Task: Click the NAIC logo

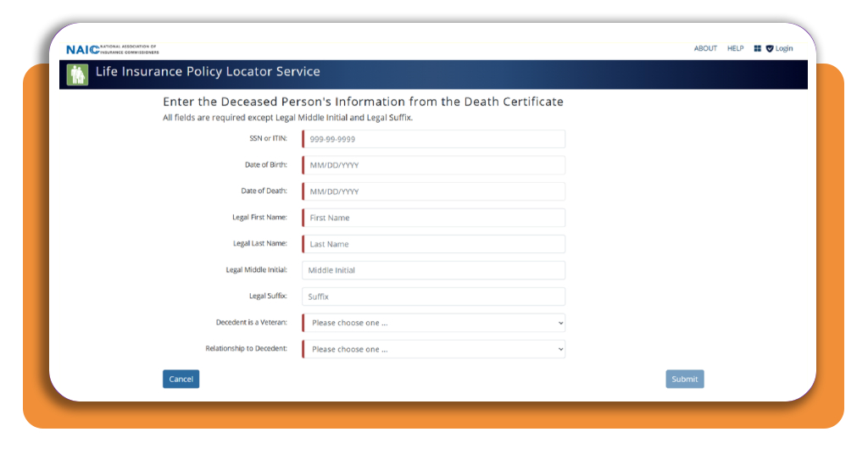Action: pos(113,49)
